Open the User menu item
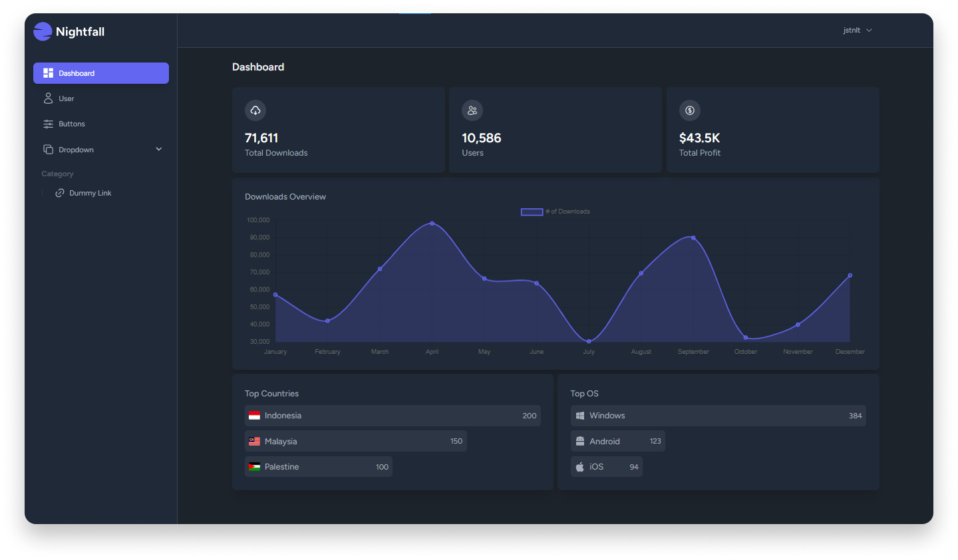958x560 pixels. click(x=101, y=98)
